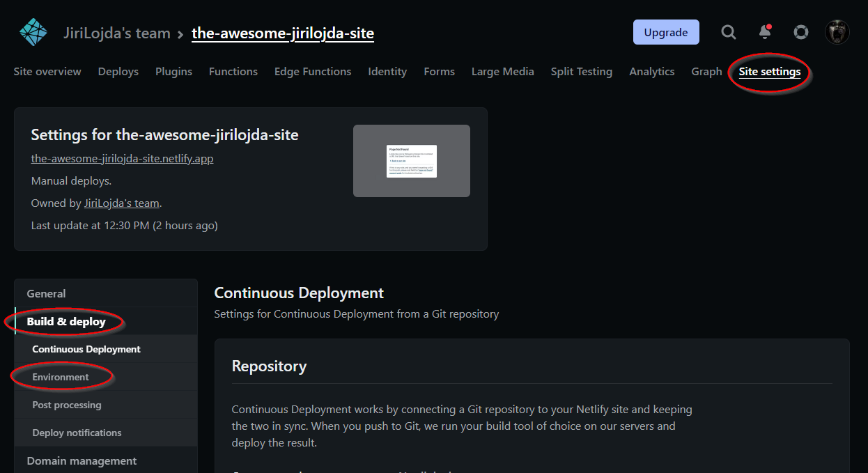Select Build & deploy in sidebar
The image size is (868, 473).
click(x=106, y=321)
